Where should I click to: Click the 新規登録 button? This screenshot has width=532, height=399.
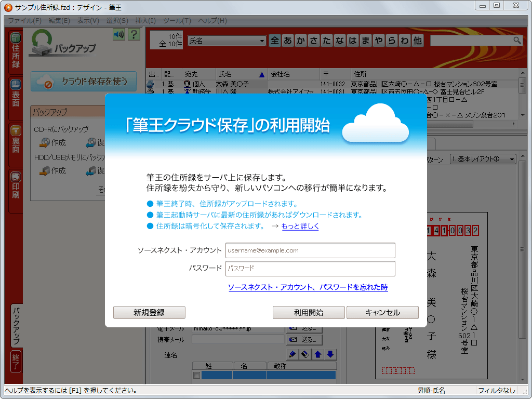(149, 312)
